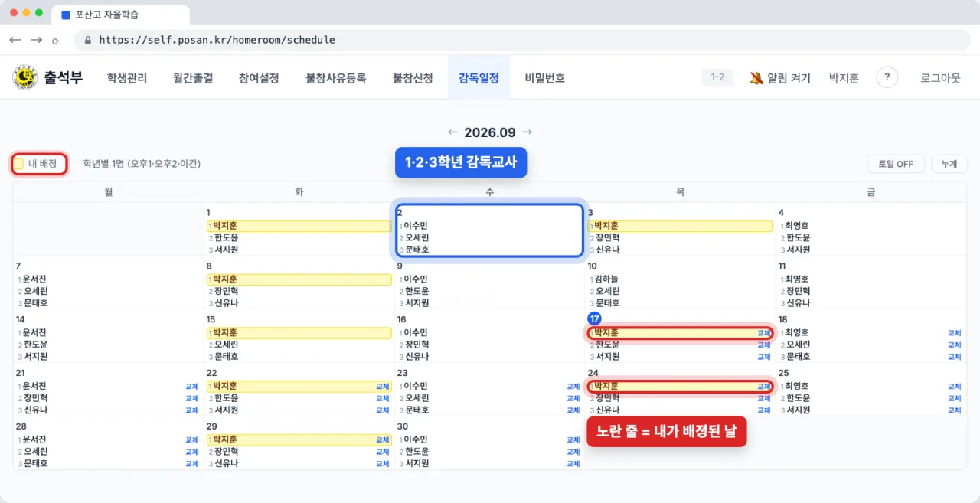
Task: Click 장민혁 on day 11
Action: 796,291
